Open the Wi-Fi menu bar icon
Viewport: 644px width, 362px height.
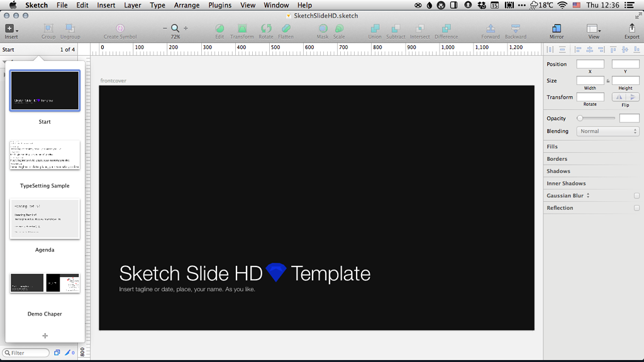[x=562, y=5]
